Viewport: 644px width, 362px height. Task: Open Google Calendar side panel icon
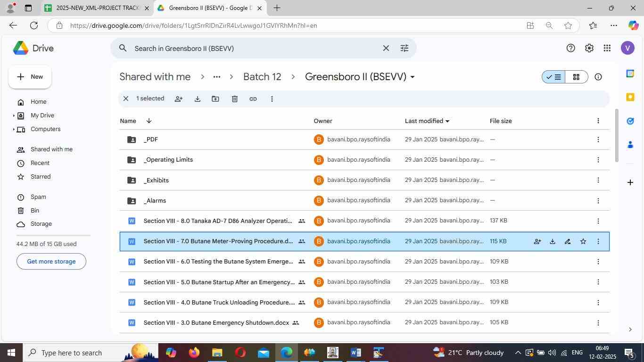tap(630, 74)
